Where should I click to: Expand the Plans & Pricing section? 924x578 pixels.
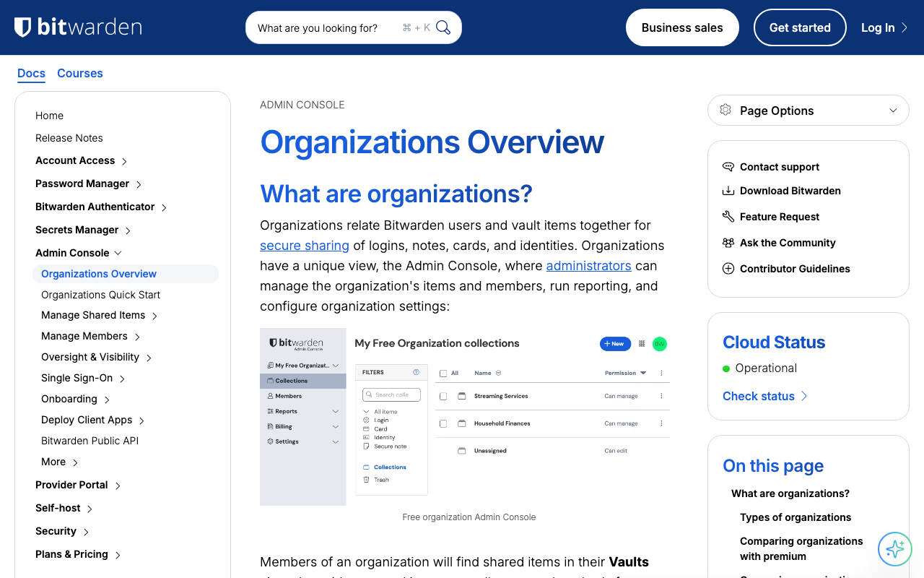coord(118,555)
